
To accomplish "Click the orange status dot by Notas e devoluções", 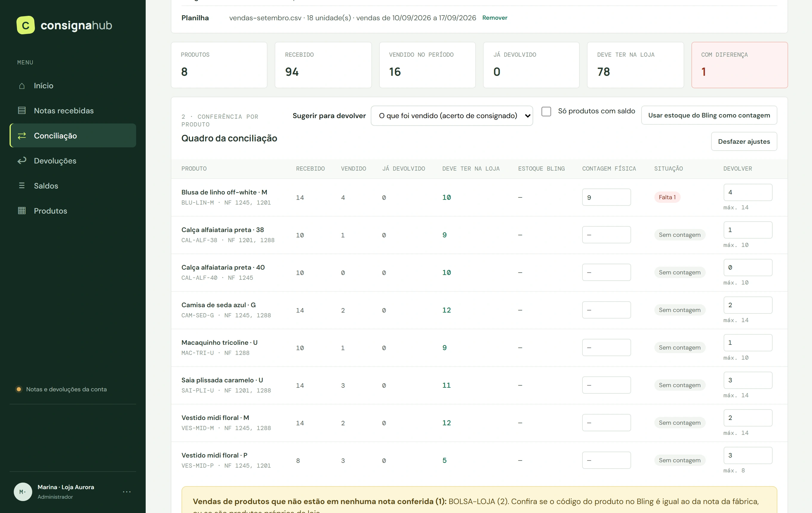I will tap(19, 389).
